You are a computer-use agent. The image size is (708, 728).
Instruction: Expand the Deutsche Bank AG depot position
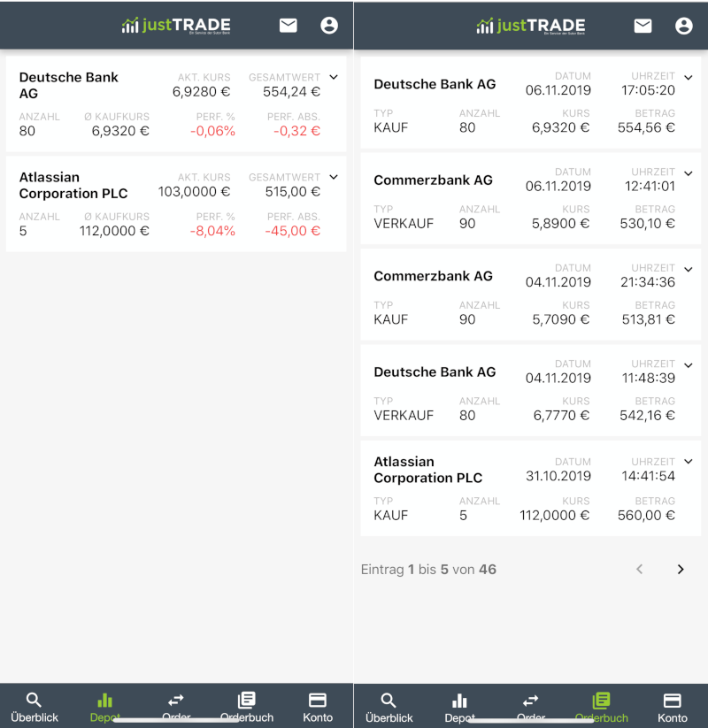point(334,77)
